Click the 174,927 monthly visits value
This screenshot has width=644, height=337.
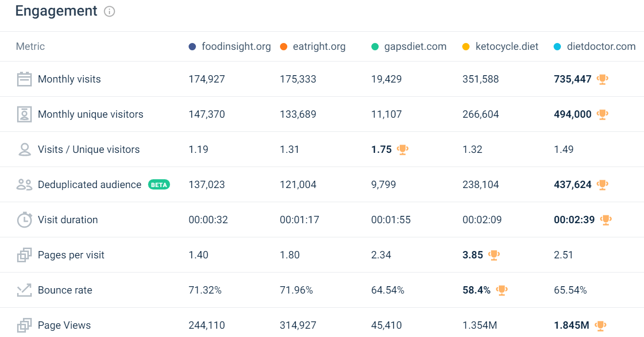click(207, 79)
